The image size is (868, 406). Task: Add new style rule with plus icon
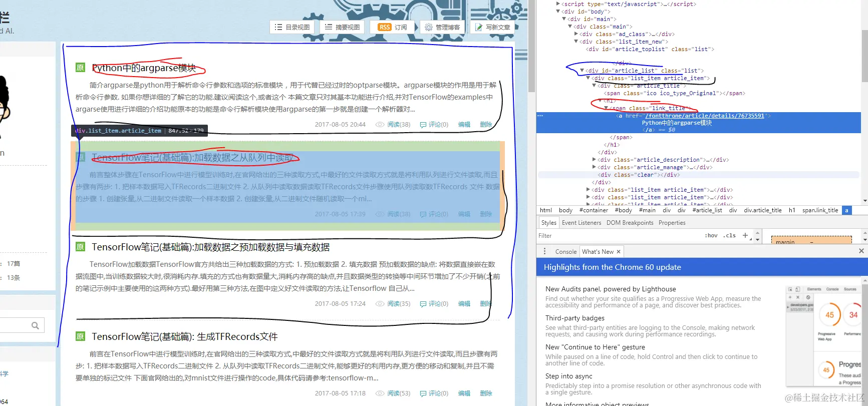tap(745, 235)
